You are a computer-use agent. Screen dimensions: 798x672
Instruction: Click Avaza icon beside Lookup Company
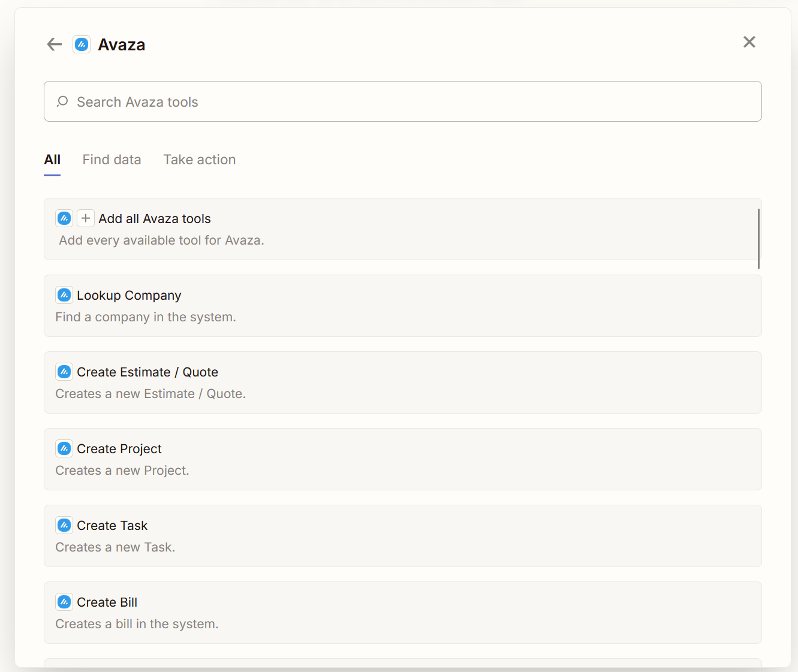click(64, 295)
